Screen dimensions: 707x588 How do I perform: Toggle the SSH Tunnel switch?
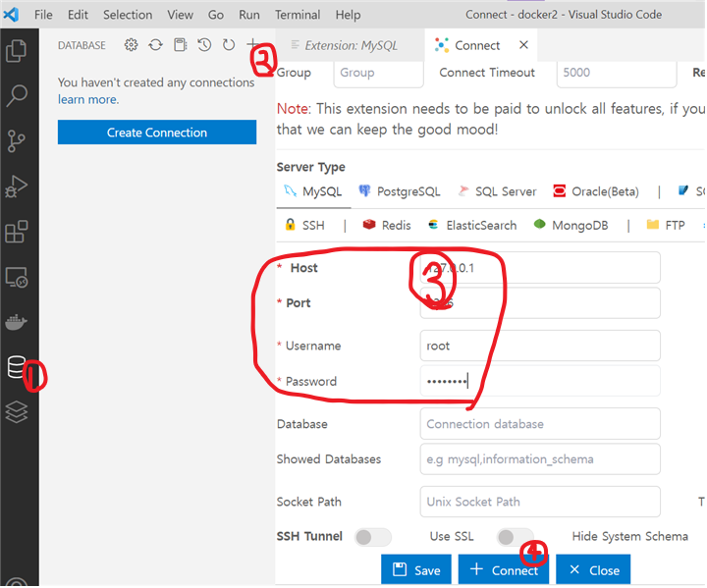point(372,537)
